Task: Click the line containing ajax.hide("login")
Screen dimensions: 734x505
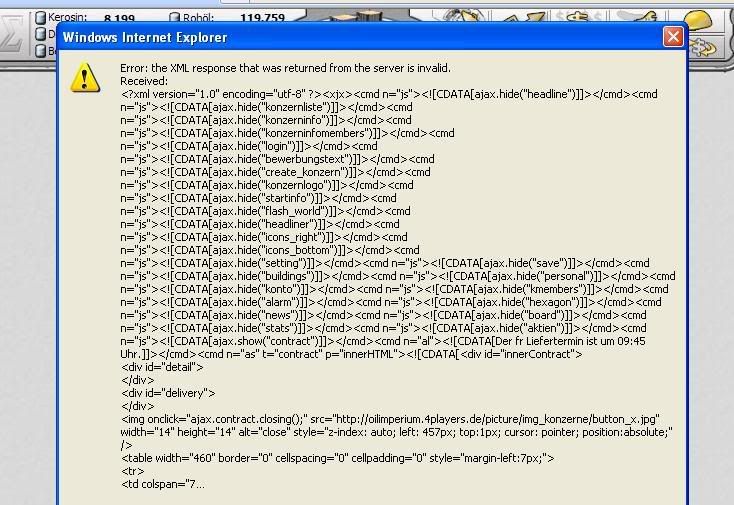Action: [x=249, y=146]
